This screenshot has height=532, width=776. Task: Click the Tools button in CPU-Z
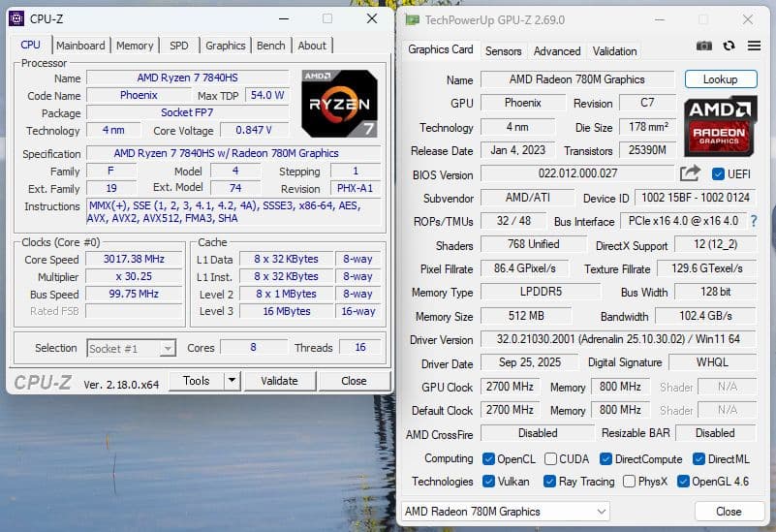tap(197, 381)
